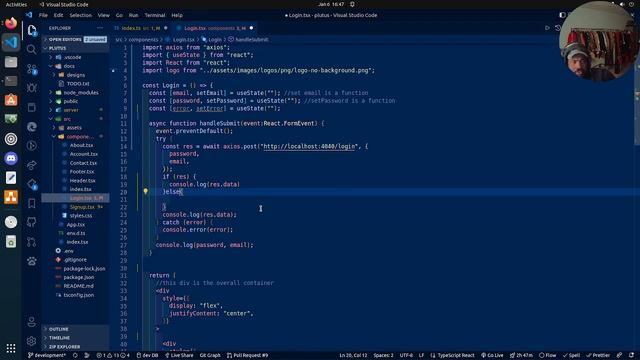This screenshot has height=360, width=640.
Task: Click the Run code icon in editor toolbar
Action: (x=547, y=28)
